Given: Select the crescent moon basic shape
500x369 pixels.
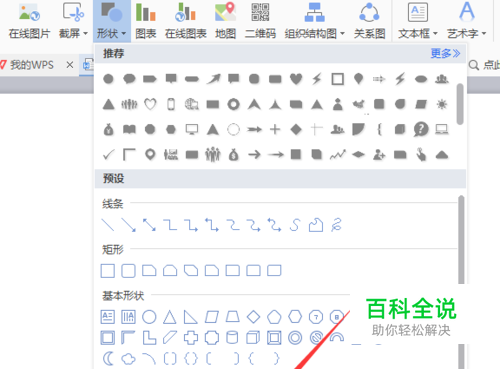Looking at the screenshot, I should (108, 359).
